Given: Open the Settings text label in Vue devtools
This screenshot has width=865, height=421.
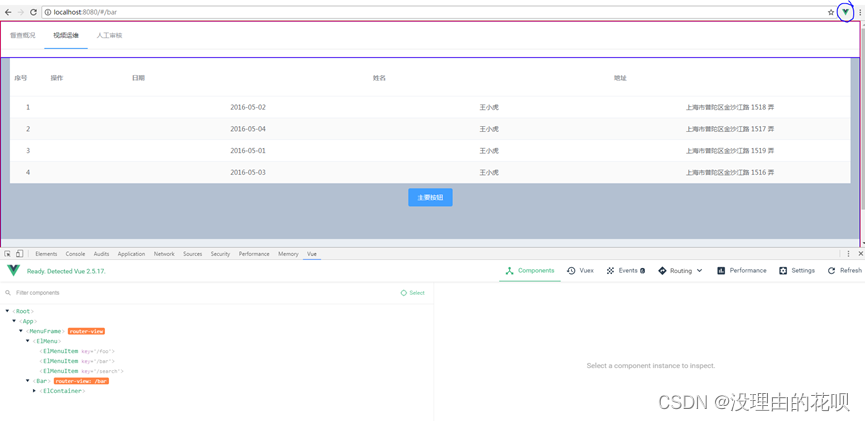Looking at the screenshot, I should pos(803,271).
